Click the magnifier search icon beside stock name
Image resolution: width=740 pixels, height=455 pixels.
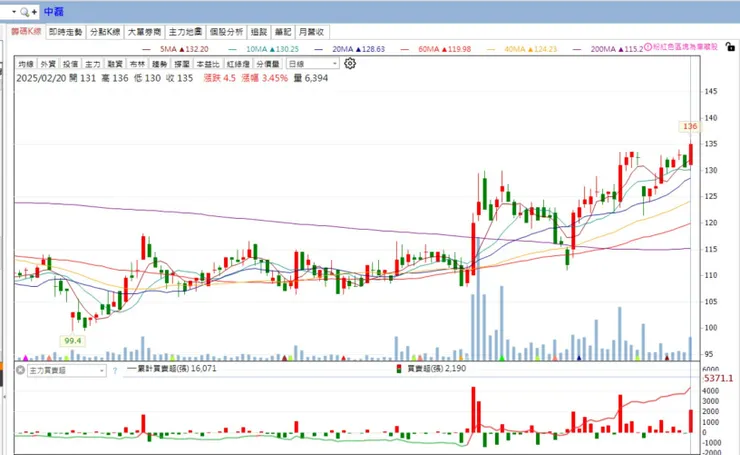tap(25, 12)
